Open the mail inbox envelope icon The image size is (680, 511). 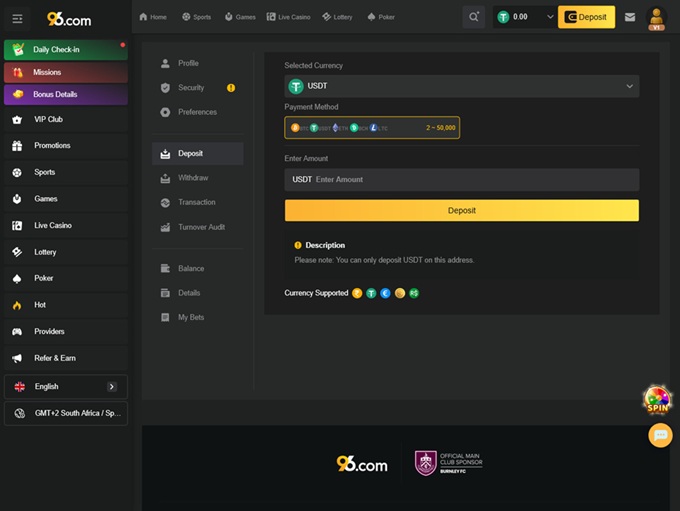click(629, 17)
